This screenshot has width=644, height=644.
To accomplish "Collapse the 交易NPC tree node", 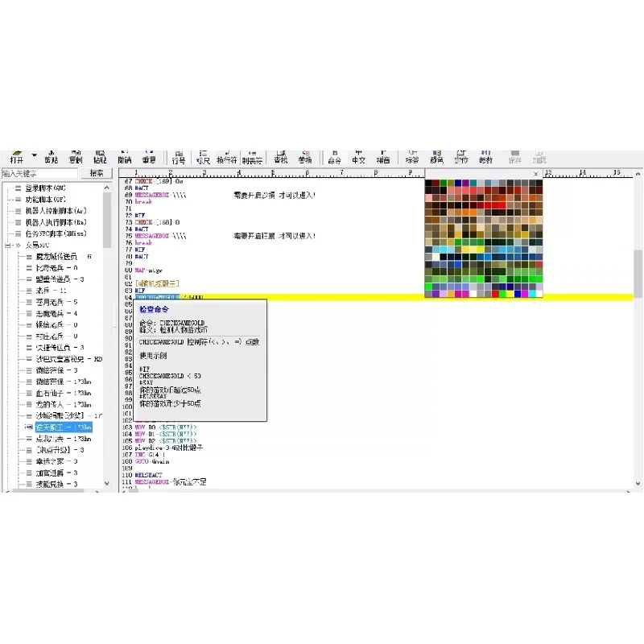I will pos(7,246).
